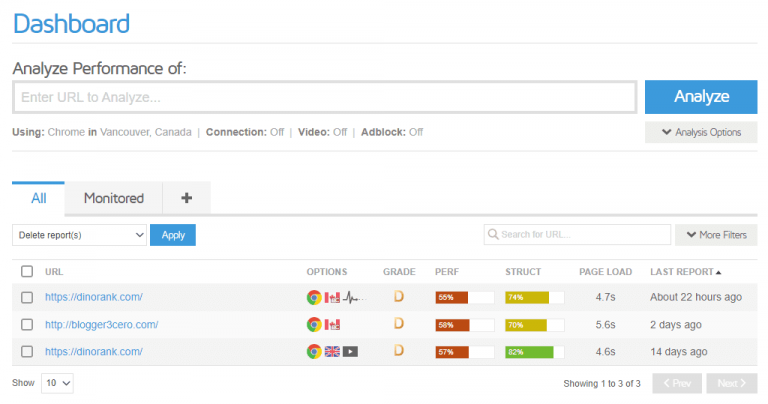Click the D grade icon for blogger3cero.com
768x404 pixels.
(399, 323)
